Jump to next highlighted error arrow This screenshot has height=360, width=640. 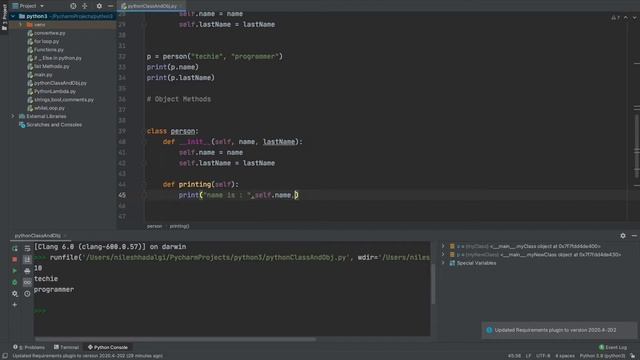634,18
